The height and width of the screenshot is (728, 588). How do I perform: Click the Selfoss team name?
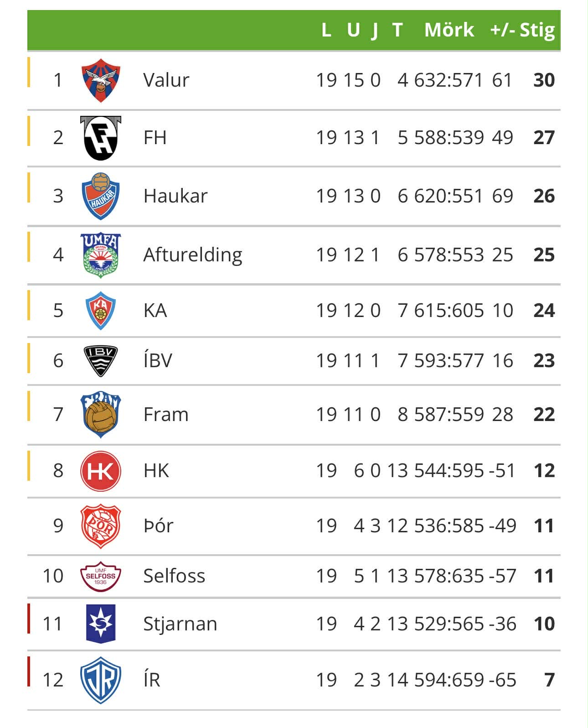click(x=174, y=576)
